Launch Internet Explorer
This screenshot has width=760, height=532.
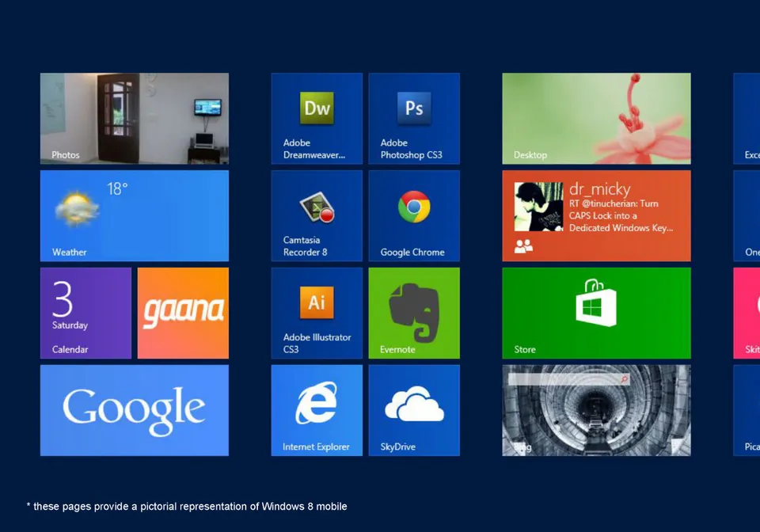[317, 410]
